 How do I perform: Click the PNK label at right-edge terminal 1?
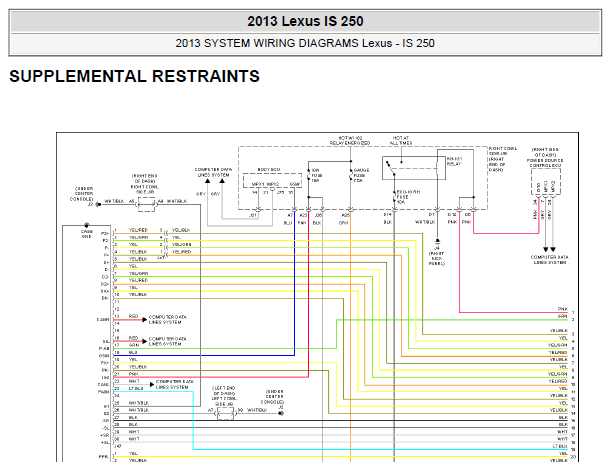tap(563, 309)
